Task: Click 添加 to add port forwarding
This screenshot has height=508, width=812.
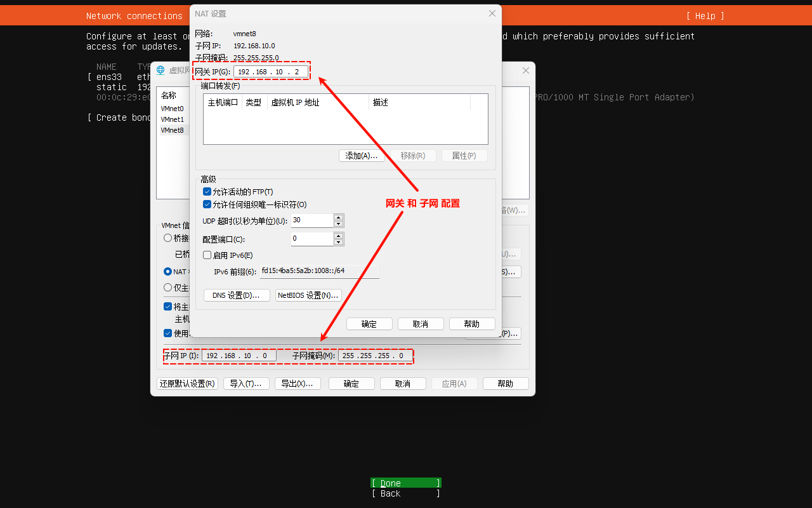Action: [x=362, y=156]
